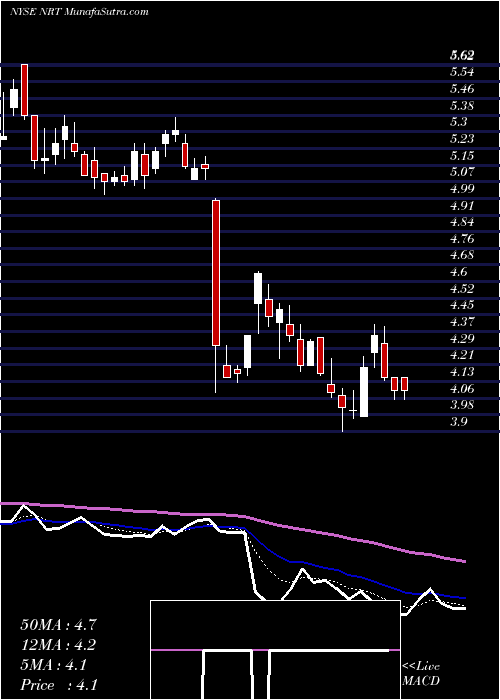This screenshot has width=500, height=700.
Task: Click the 3.9 price axis label
Action: coord(459,422)
